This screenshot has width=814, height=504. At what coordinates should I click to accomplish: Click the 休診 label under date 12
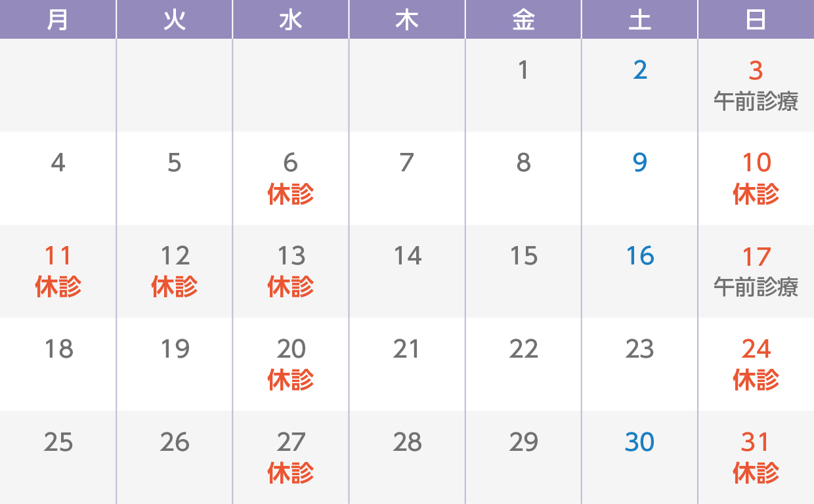click(x=175, y=287)
